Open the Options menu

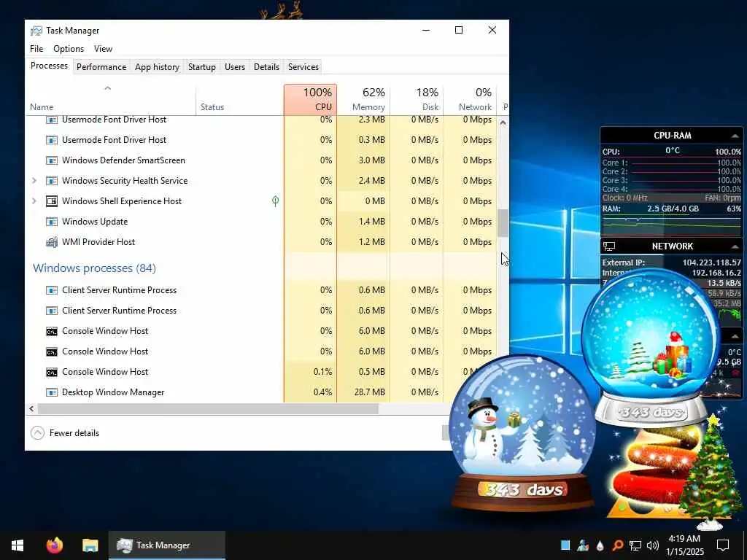pyautogui.click(x=69, y=49)
